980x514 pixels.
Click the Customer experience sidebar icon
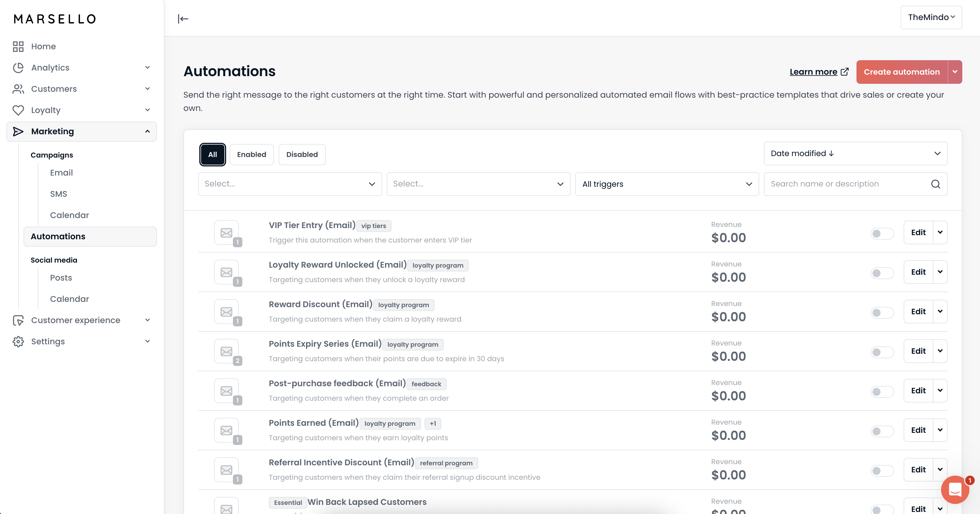click(18, 320)
